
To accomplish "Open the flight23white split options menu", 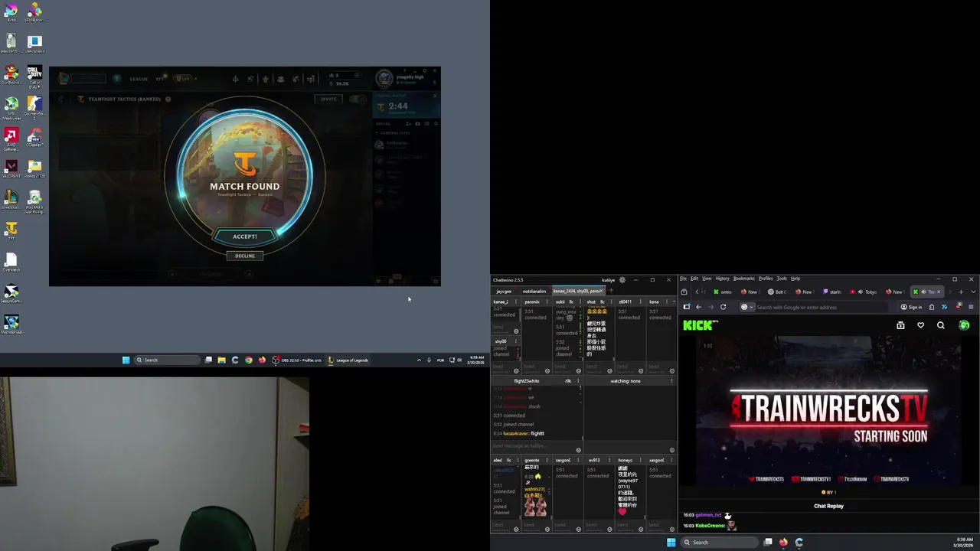I will tap(578, 380).
